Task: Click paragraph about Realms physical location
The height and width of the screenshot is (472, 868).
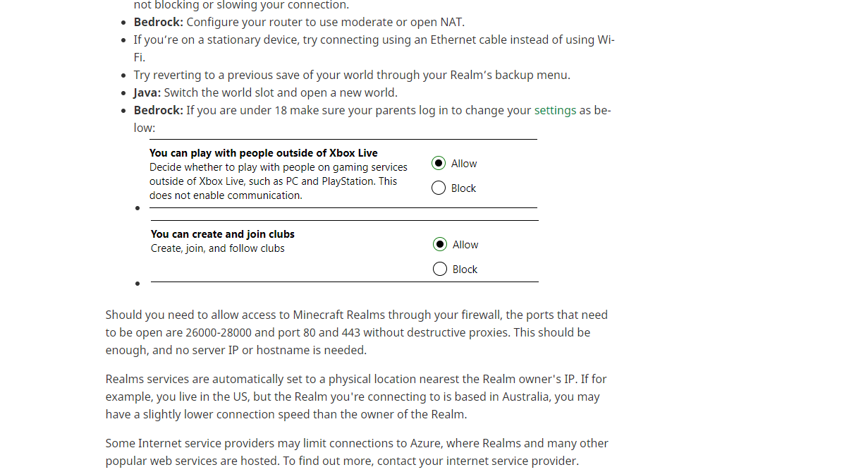Action: pyautogui.click(x=356, y=397)
